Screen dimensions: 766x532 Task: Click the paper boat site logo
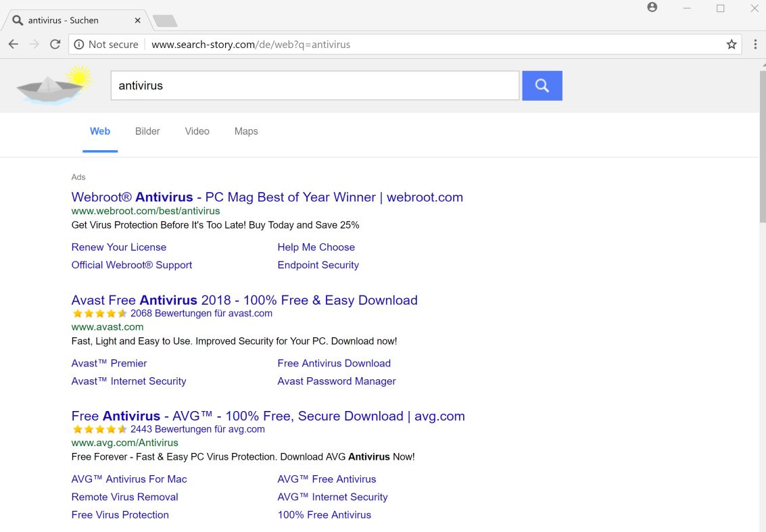tap(54, 84)
